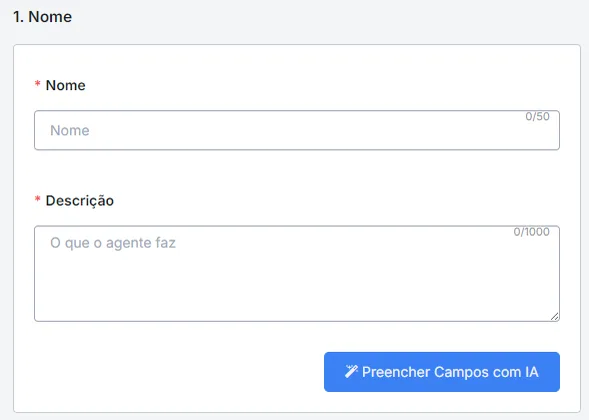The image size is (589, 420).
Task: Click the 'IA' text on the blue button
Action: click(x=532, y=372)
